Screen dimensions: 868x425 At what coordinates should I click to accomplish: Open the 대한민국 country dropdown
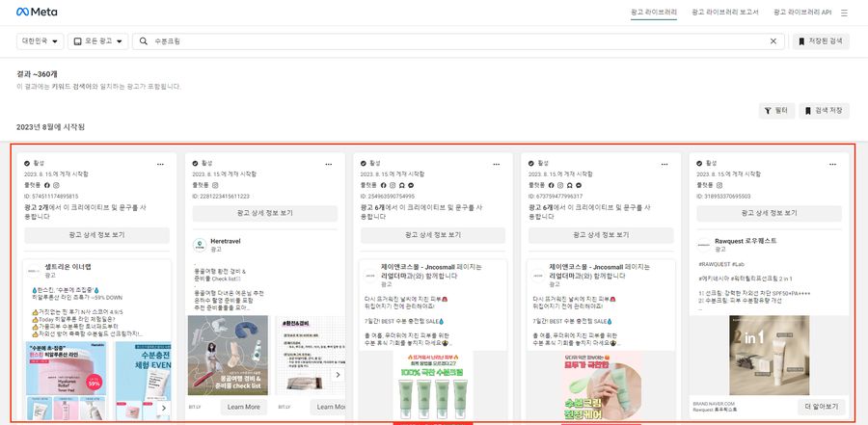click(40, 40)
